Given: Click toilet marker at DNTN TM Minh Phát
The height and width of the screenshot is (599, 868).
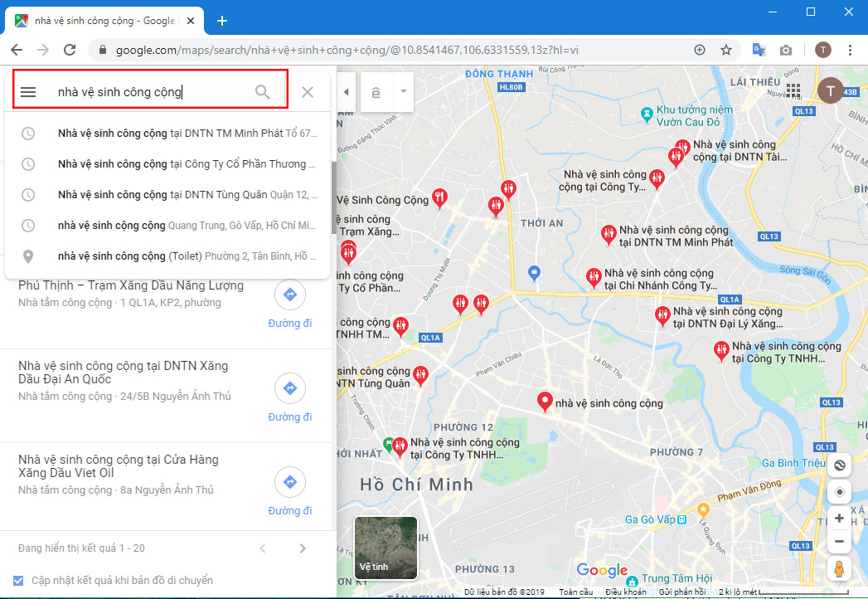Looking at the screenshot, I should (609, 235).
